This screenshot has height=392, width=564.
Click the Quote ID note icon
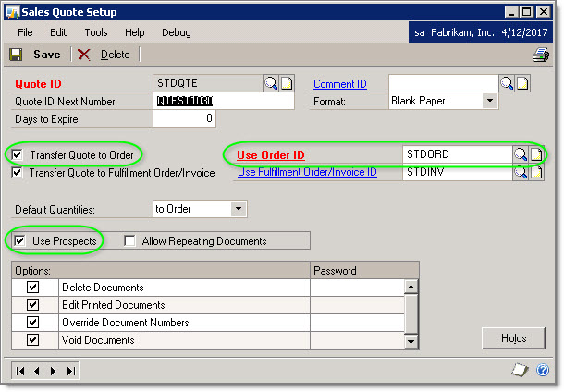[x=287, y=83]
